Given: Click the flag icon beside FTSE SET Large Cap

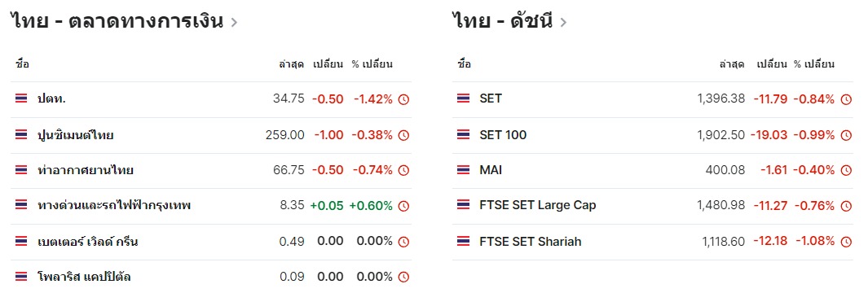Looking at the screenshot, I should click(463, 205).
